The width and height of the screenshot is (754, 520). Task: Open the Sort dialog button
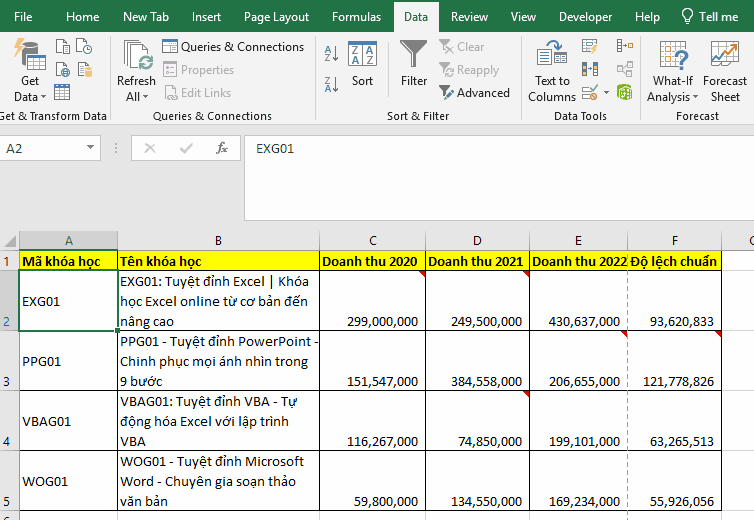362,64
